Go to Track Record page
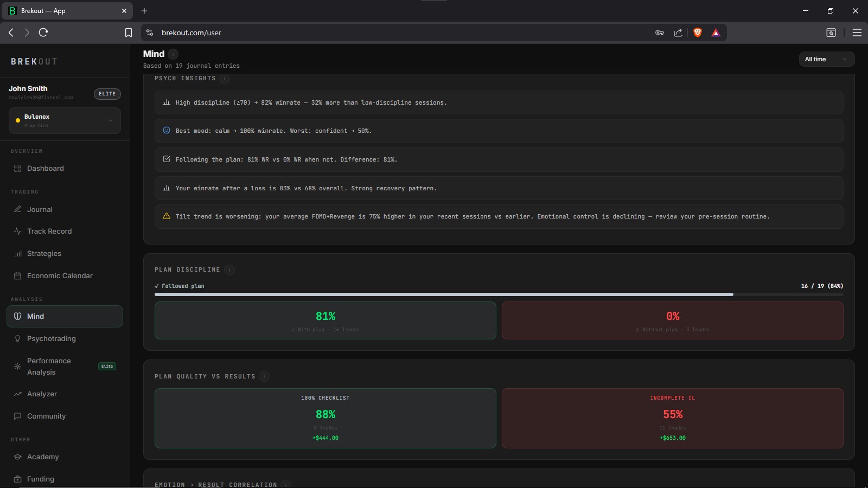 click(65, 231)
